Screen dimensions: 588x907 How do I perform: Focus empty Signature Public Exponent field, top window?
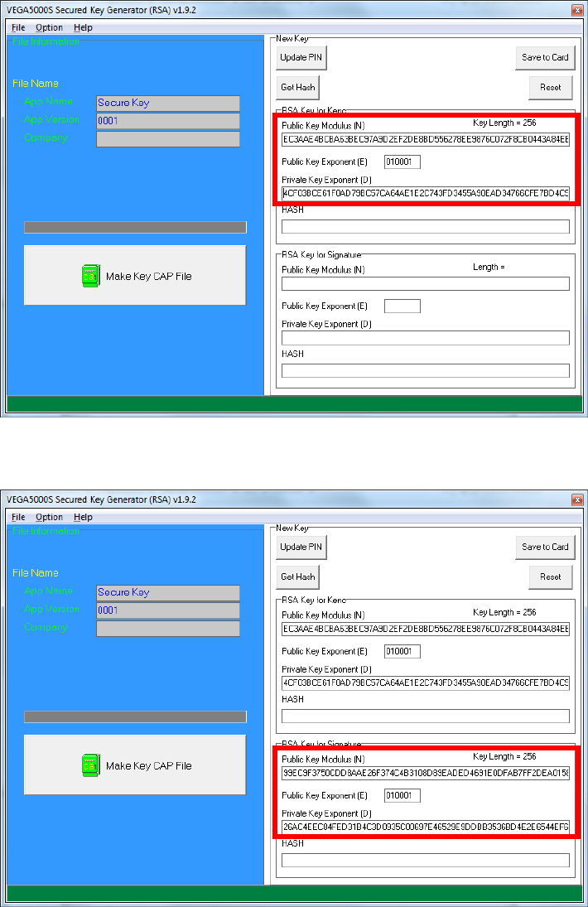point(402,306)
